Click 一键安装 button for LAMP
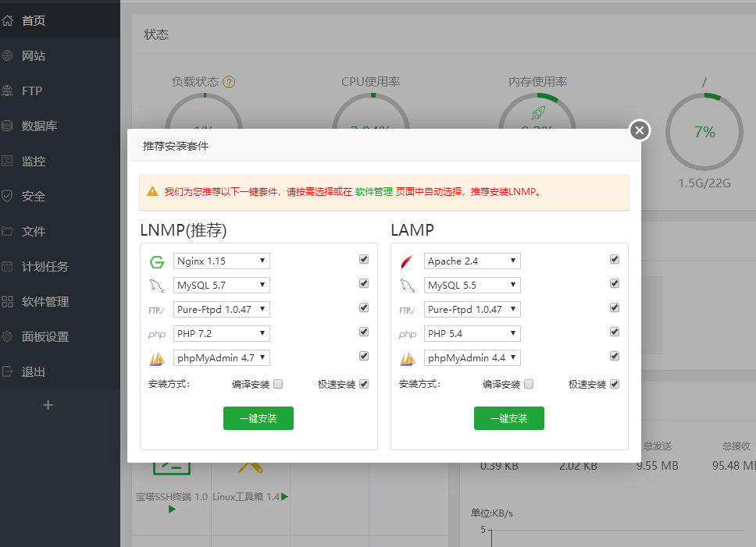756x547 pixels. pyautogui.click(x=508, y=418)
